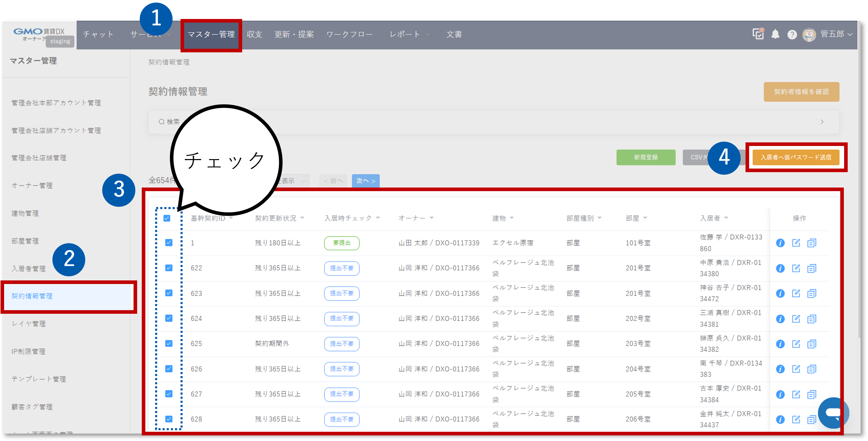Image resolution: width=868 pixels, height=441 pixels.
Task: Open the 文書 menu item
Action: [454, 34]
